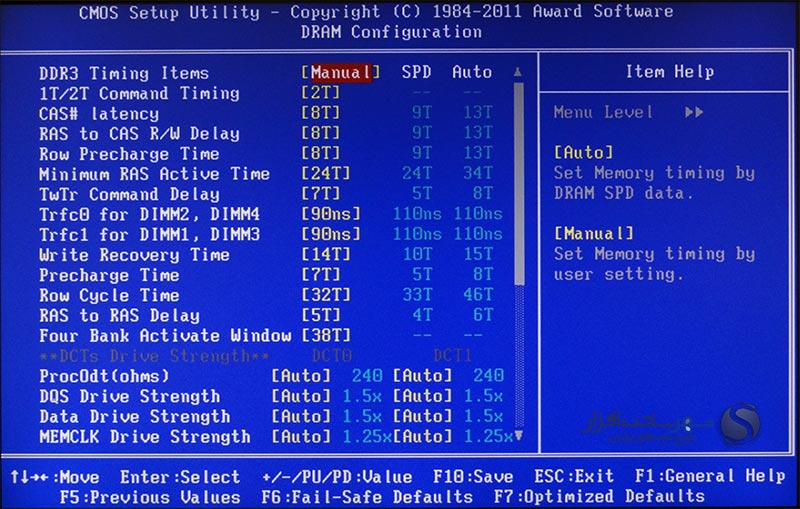Open Row Precharge Time [8T] value
The height and width of the screenshot is (509, 800).
320,153
